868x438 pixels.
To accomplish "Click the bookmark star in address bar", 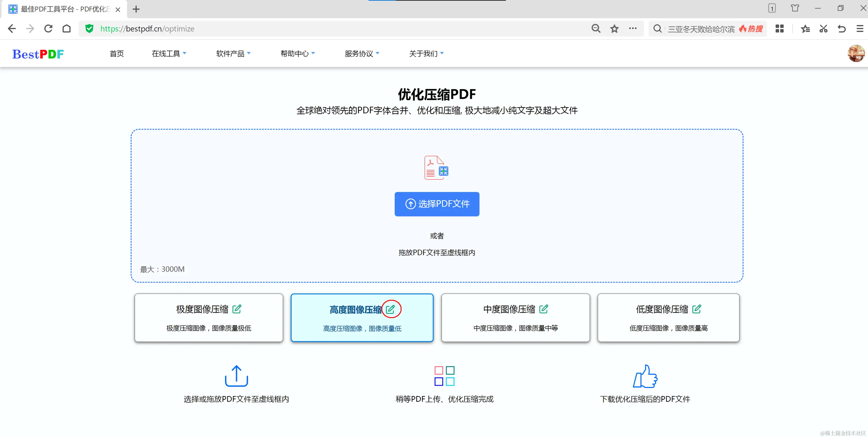I will pyautogui.click(x=614, y=29).
